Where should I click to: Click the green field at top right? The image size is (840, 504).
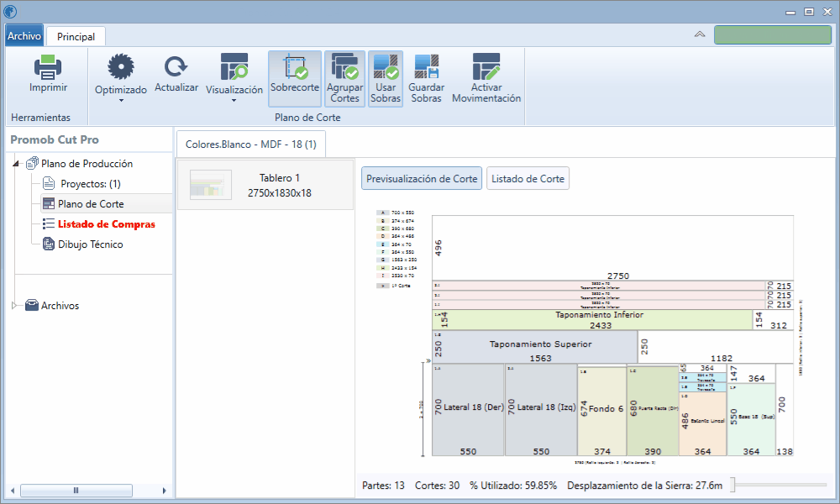pos(773,34)
